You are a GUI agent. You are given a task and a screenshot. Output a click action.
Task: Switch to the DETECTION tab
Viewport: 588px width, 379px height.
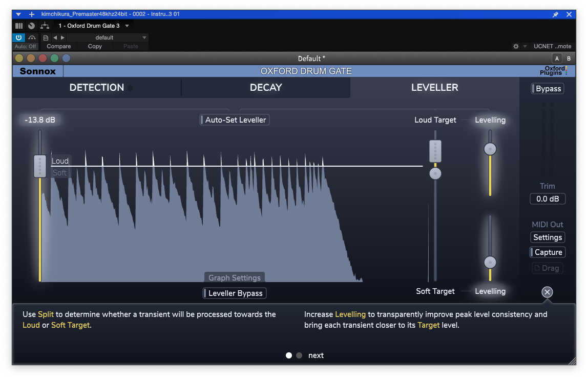pyautogui.click(x=97, y=88)
